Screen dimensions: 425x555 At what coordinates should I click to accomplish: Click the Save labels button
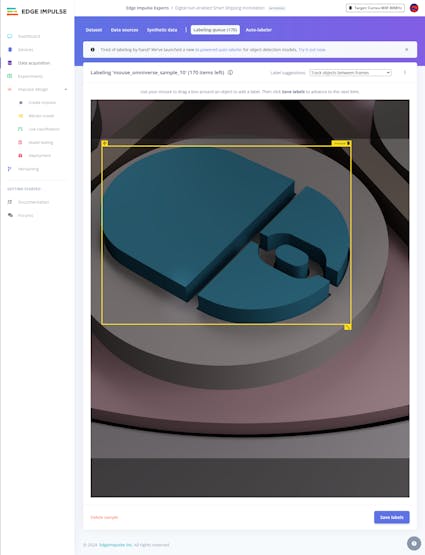(x=392, y=517)
